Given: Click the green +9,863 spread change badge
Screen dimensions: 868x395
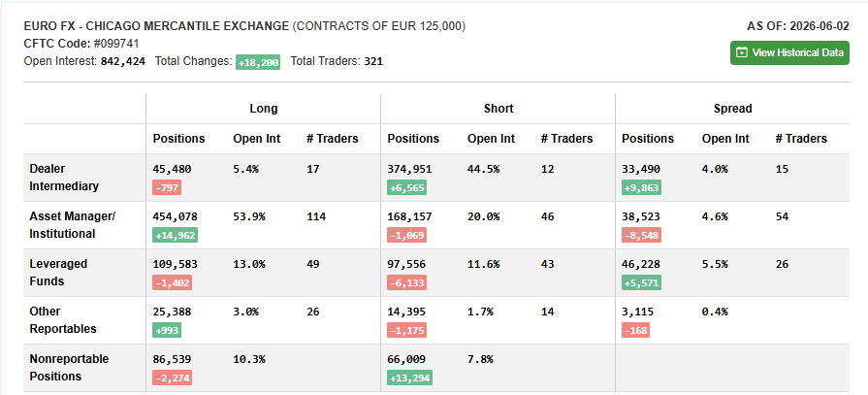Looking at the screenshot, I should point(642,188).
